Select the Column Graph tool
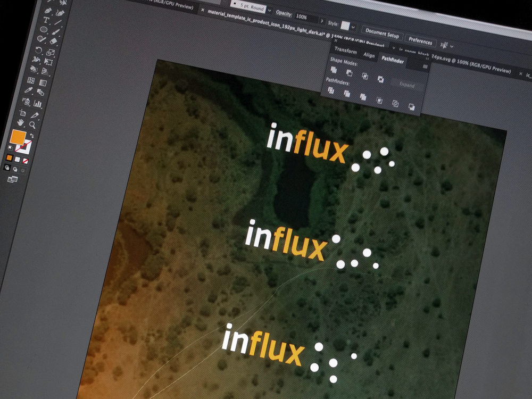The width and height of the screenshot is (532, 399). (x=38, y=104)
